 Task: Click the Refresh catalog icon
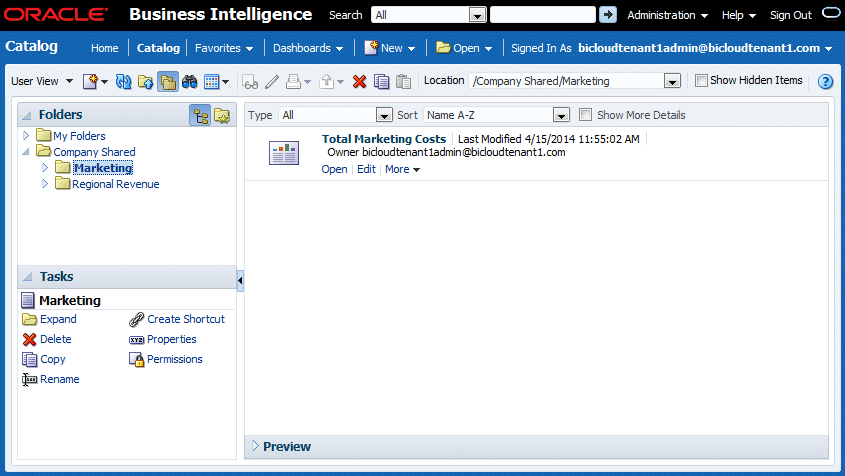(x=123, y=81)
